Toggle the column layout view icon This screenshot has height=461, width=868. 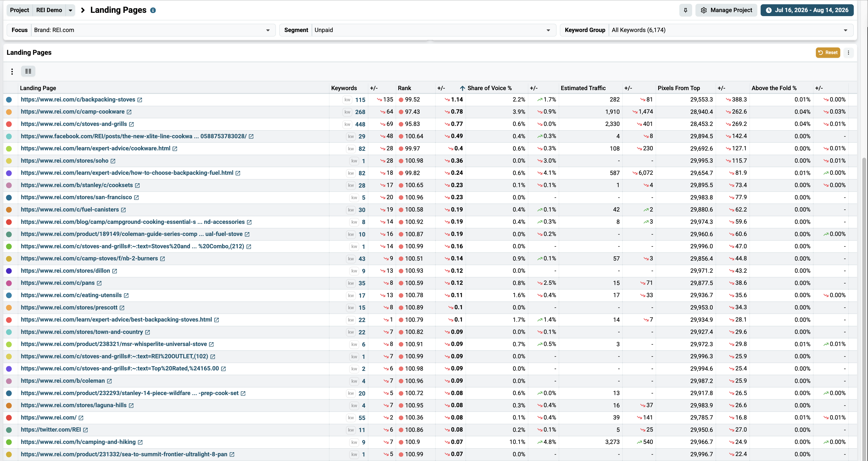click(x=28, y=71)
